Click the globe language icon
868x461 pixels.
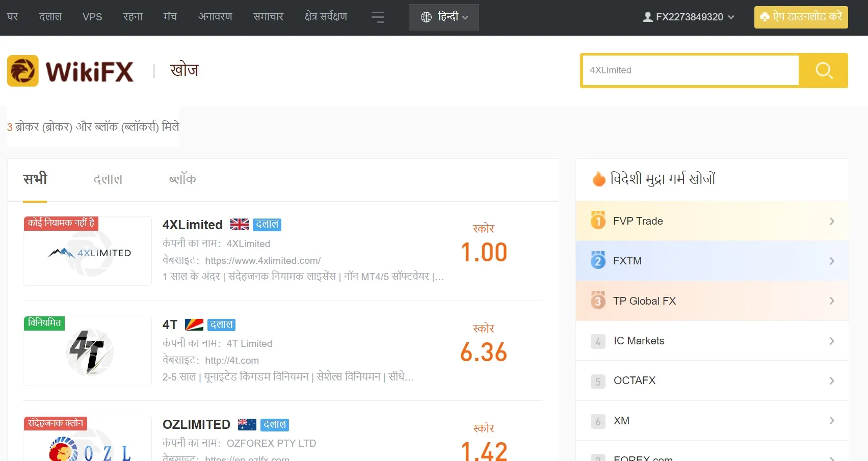coord(426,17)
